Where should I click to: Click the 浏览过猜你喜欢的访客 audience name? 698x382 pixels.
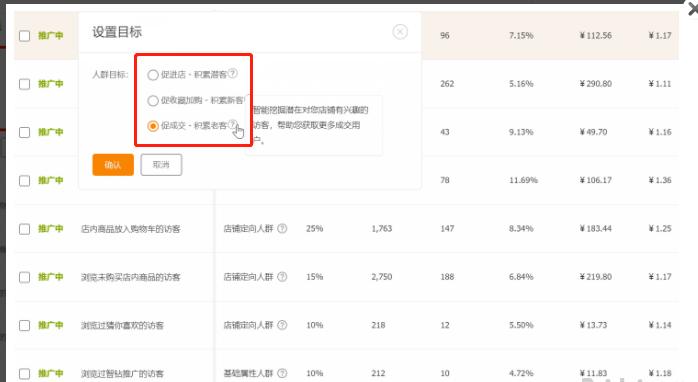(122, 325)
